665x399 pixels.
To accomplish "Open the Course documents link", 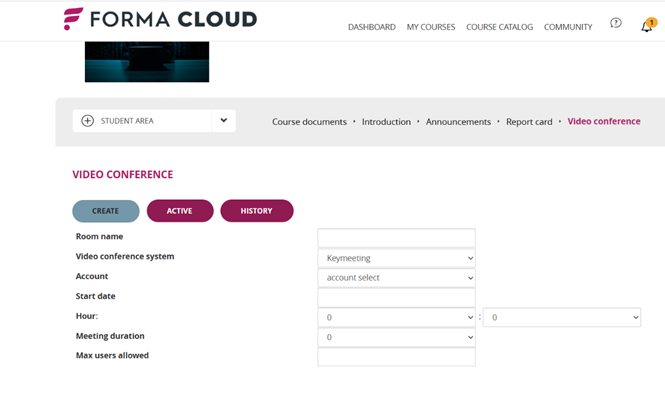I will (x=309, y=122).
